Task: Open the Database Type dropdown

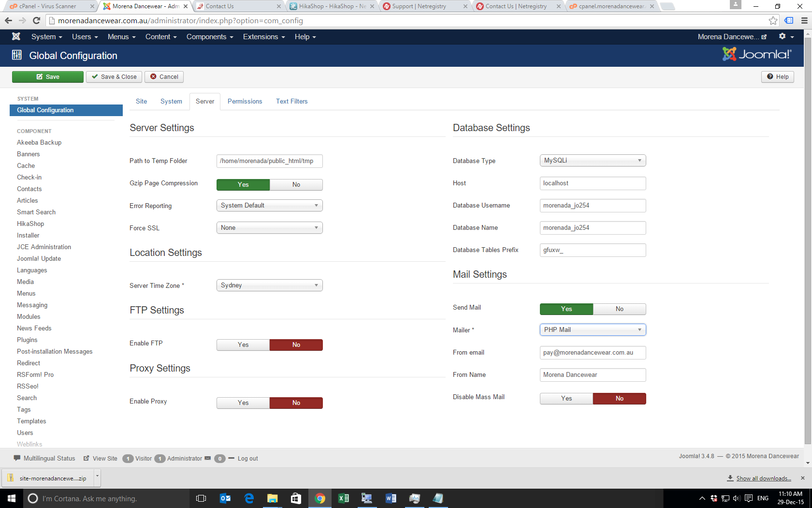Action: [x=593, y=161]
